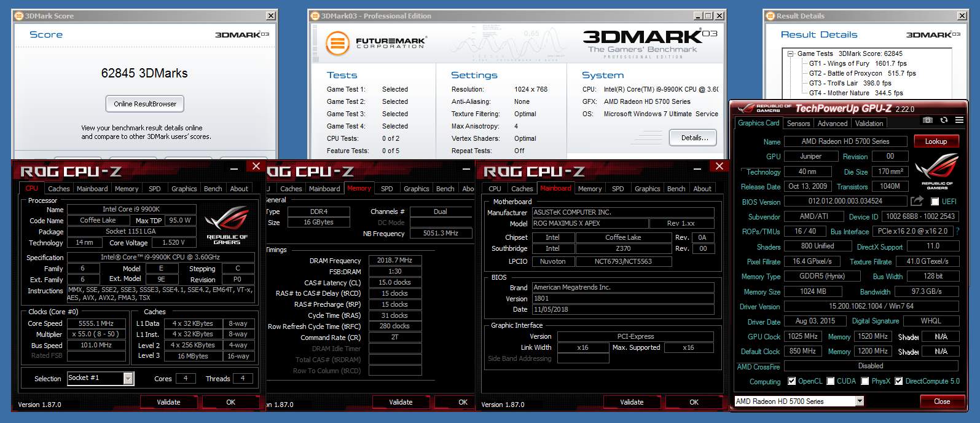Click the question mark beside Bus Interface
Viewport: 980px width, 423px height.
tap(957, 231)
